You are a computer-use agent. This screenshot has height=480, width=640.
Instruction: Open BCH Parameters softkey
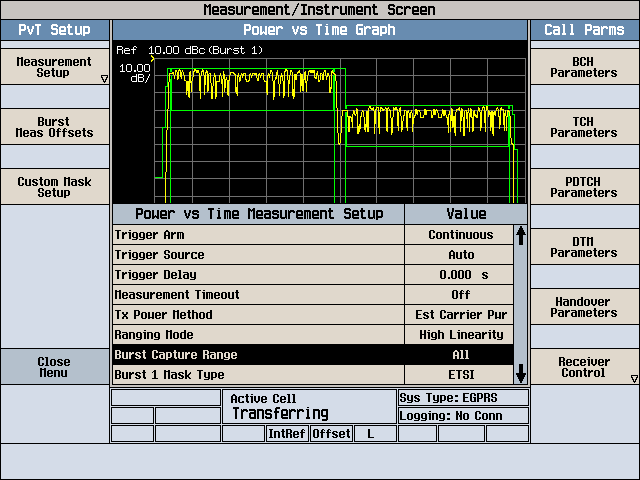585,67
